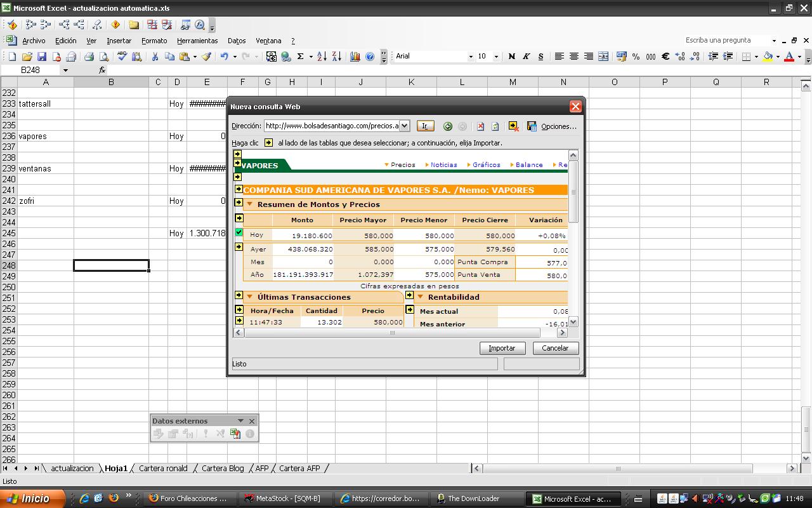Screen dimensions: 812x508
Task: Save the web query with the disk icon
Action: [x=532, y=126]
